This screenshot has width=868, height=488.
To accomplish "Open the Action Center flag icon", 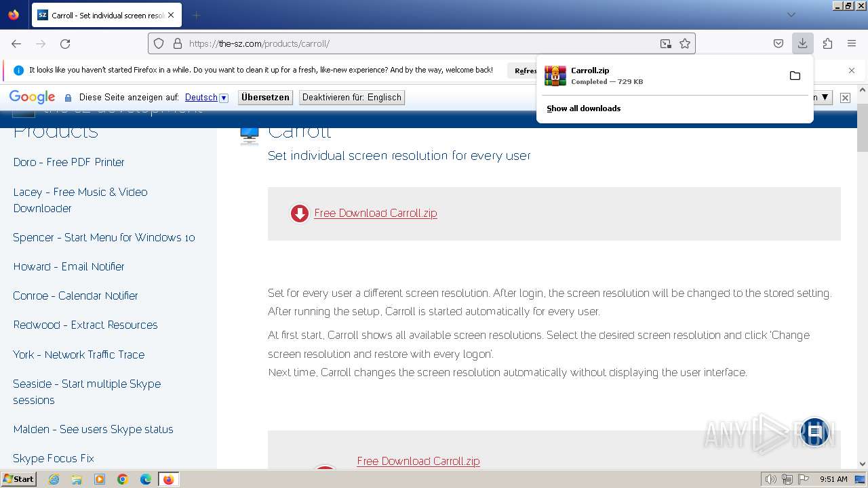I will tap(804, 479).
